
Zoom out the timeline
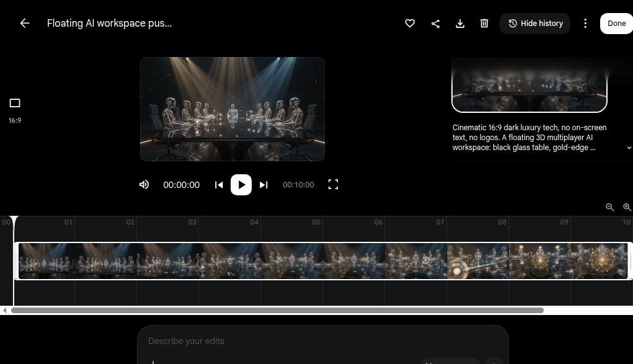[x=609, y=207]
